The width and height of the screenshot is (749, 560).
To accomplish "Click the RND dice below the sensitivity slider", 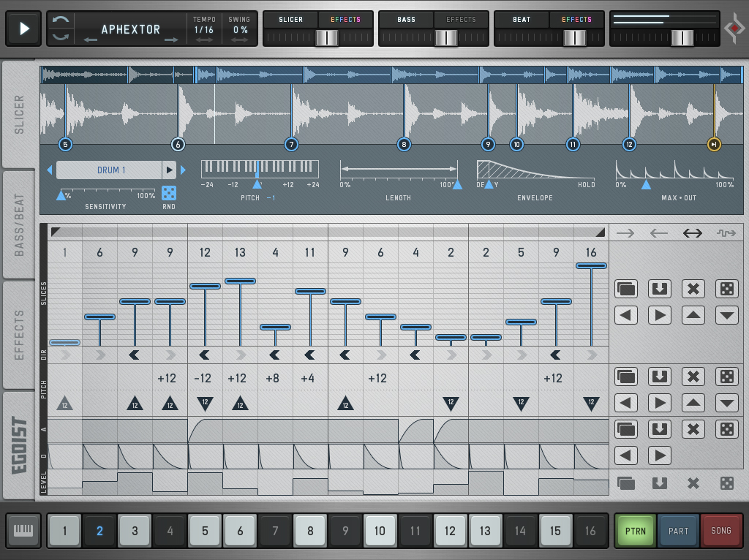I will tap(170, 193).
